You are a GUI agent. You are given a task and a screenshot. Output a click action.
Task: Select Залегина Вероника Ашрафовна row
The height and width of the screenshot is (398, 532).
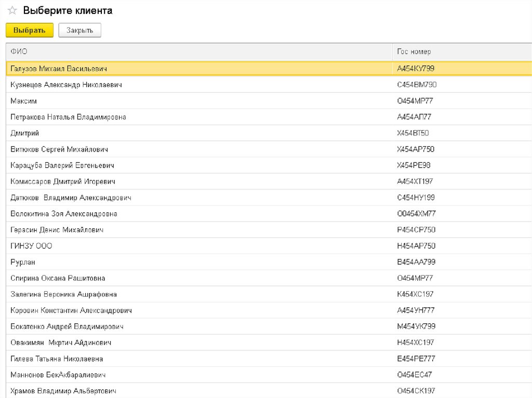point(63,294)
